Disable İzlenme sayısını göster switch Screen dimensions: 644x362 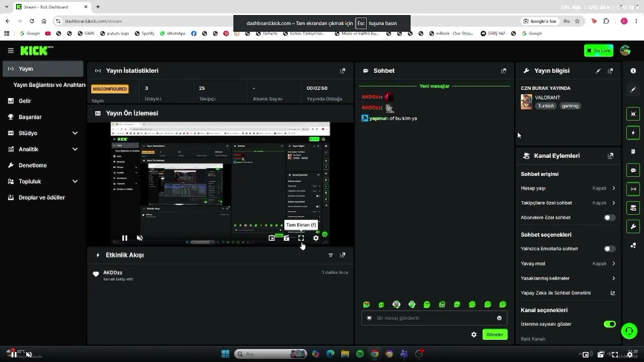coord(609,324)
